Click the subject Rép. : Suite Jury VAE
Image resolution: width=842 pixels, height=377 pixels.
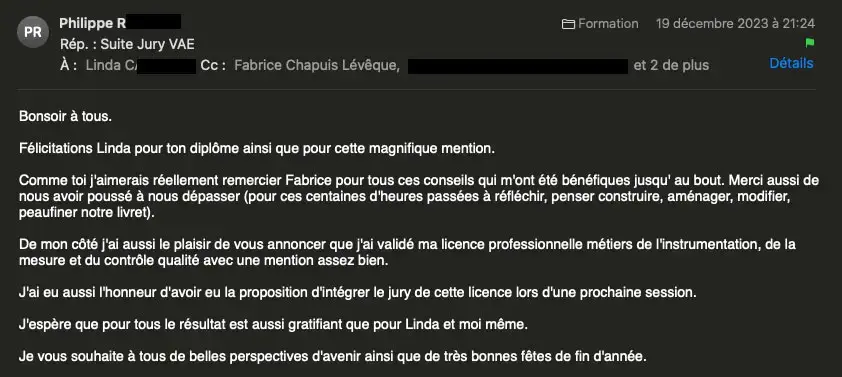(127, 44)
